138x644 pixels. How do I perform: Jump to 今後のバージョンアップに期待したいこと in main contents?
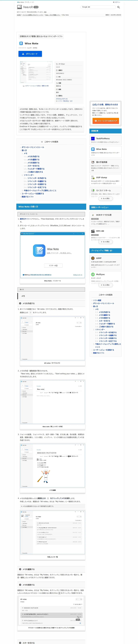(x=40, y=191)
